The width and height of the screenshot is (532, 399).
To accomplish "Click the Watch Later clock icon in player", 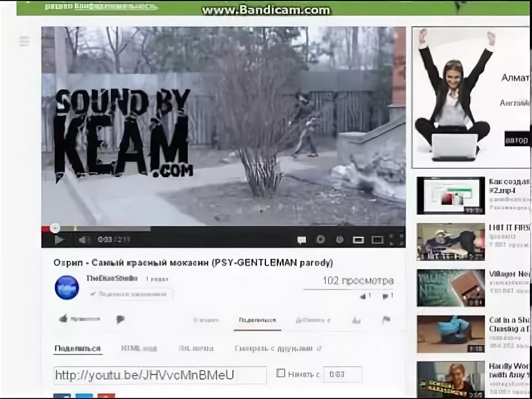I will tap(340, 239).
